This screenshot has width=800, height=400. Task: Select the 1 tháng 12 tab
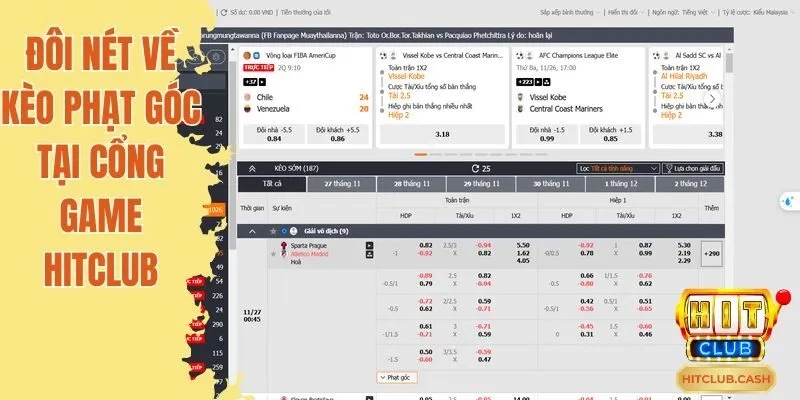pyautogui.click(x=620, y=184)
